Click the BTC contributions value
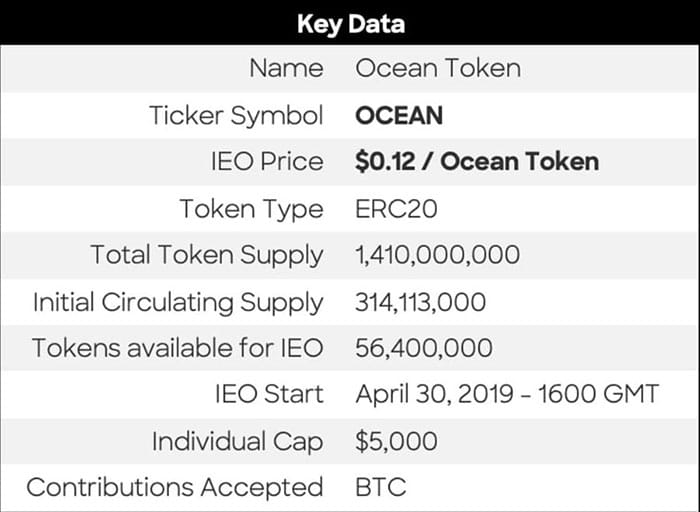The height and width of the screenshot is (512, 700). point(380,487)
